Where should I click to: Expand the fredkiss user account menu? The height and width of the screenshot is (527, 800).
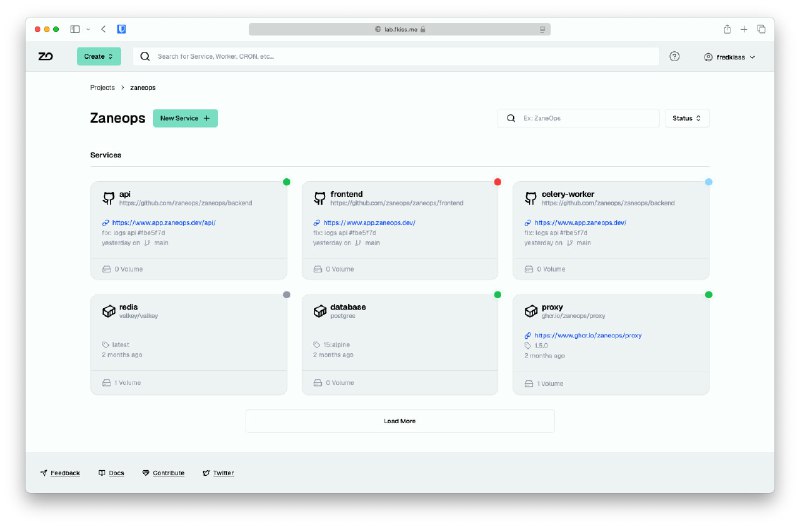(x=729, y=57)
